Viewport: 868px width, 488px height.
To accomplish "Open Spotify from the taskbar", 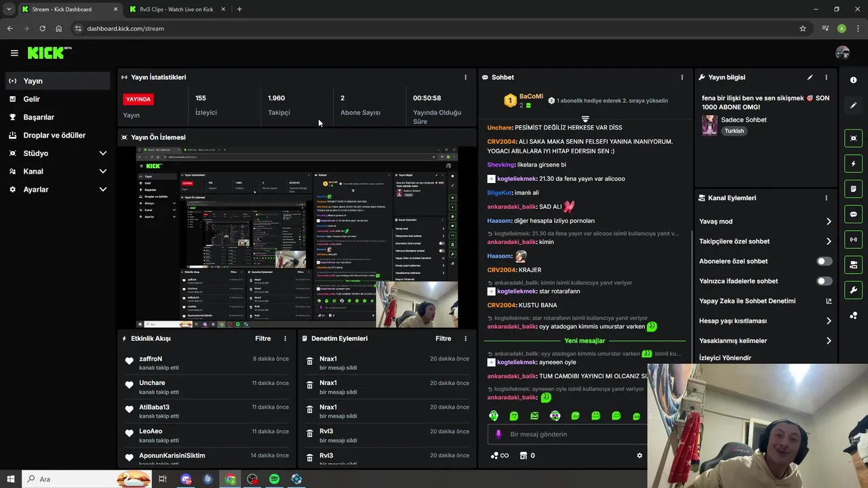I will click(275, 479).
